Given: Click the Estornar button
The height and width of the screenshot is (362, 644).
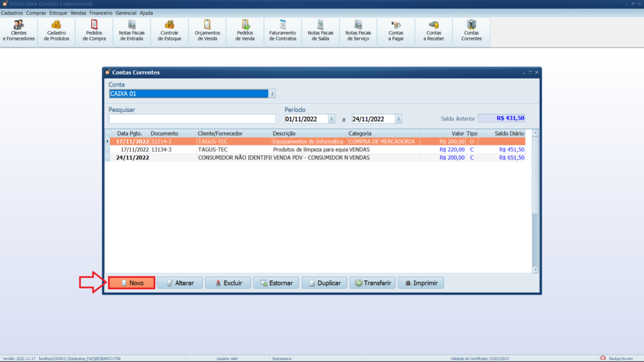Looking at the screenshot, I should tap(276, 283).
